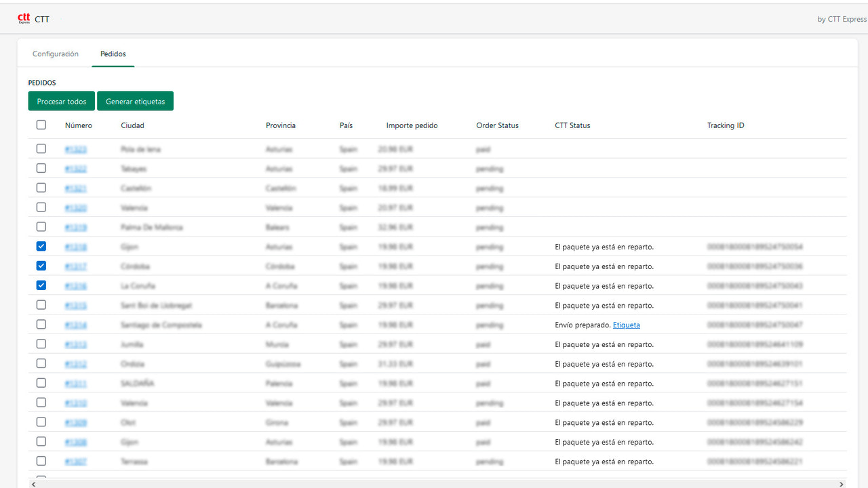This screenshot has width=868, height=488.
Task: Click the by CTT Express link
Action: click(x=841, y=19)
